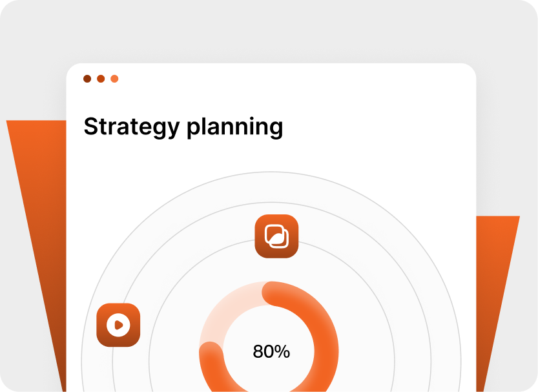Click the outermost concentric circle line
The image size is (538, 392).
(271, 172)
